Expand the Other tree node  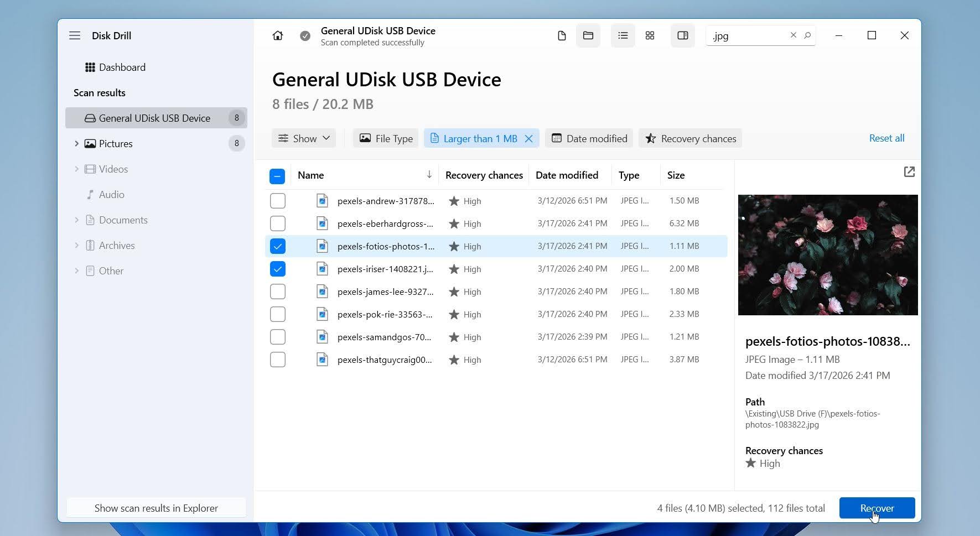(x=76, y=271)
